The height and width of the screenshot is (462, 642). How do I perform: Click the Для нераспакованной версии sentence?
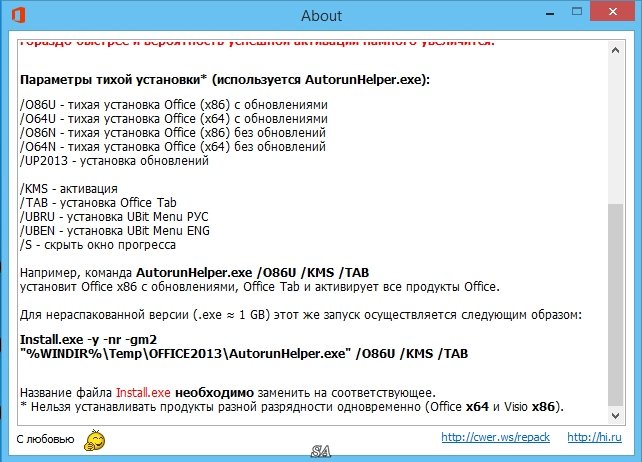pyautogui.click(x=301, y=315)
